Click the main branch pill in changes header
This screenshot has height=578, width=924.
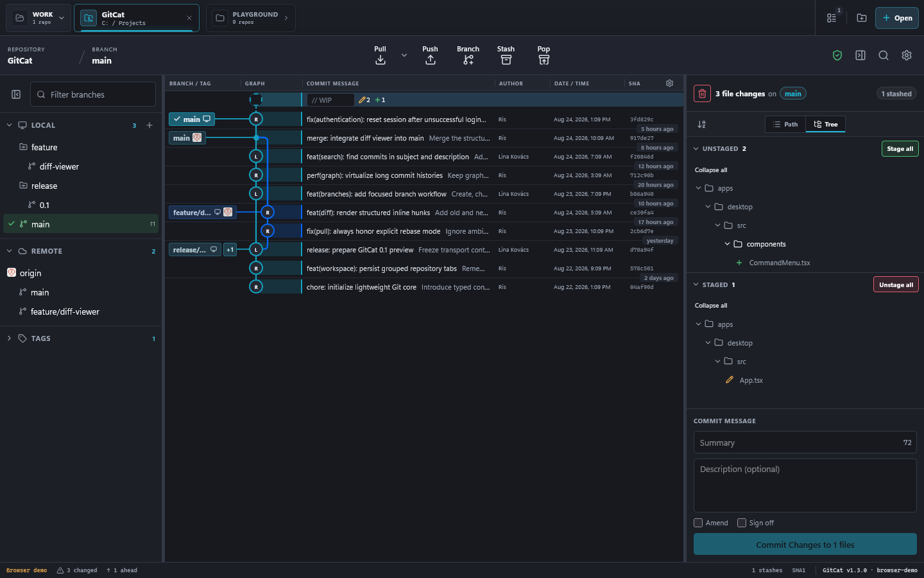point(793,94)
